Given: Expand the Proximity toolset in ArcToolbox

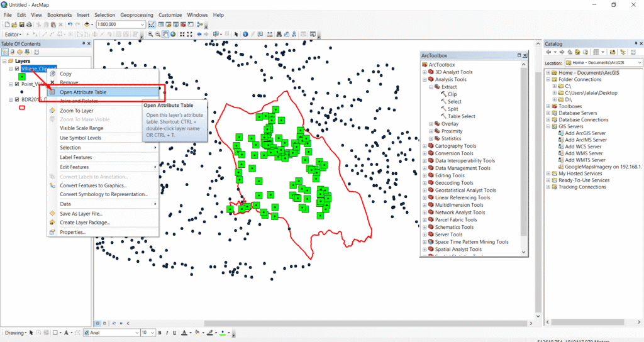Looking at the screenshot, I should coord(431,131).
